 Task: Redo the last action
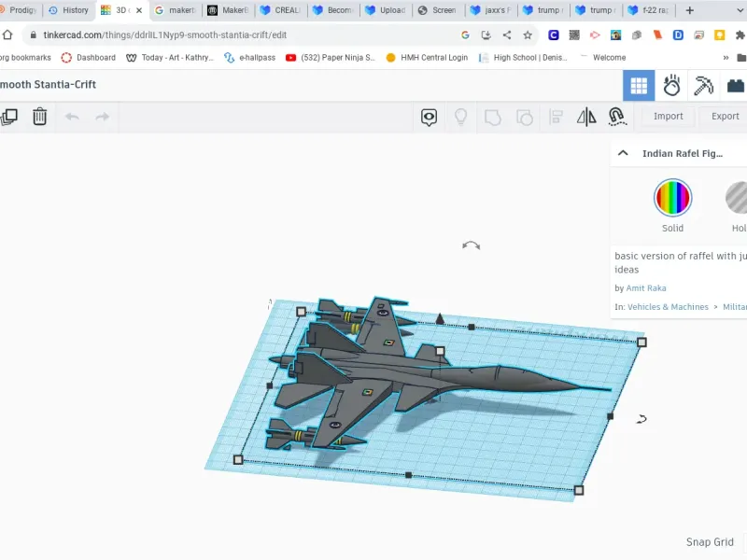(x=103, y=117)
